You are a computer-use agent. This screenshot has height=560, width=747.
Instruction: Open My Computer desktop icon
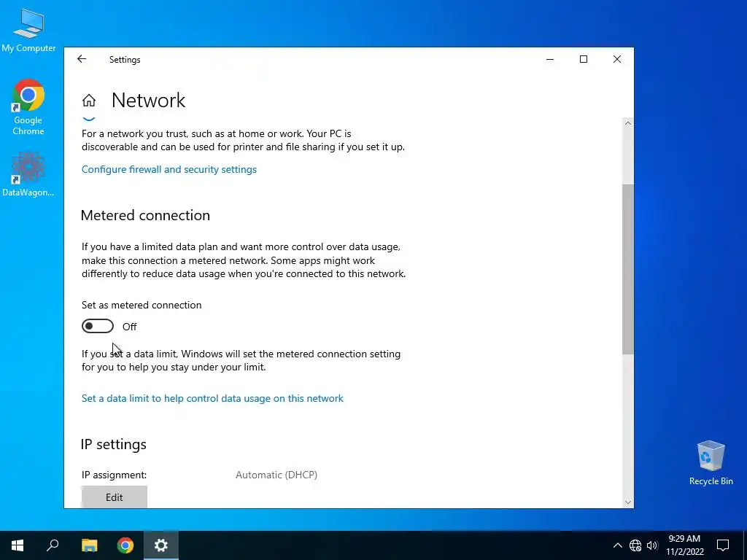coord(28,31)
